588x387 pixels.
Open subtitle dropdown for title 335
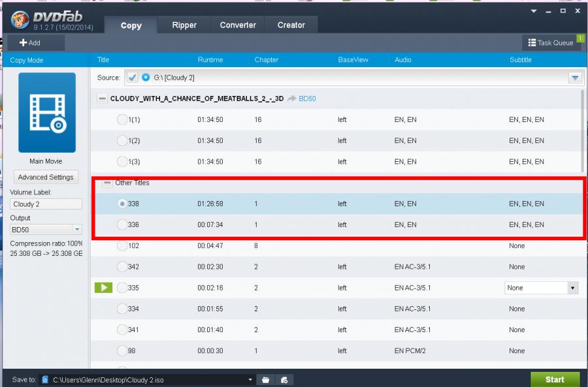[572, 288]
